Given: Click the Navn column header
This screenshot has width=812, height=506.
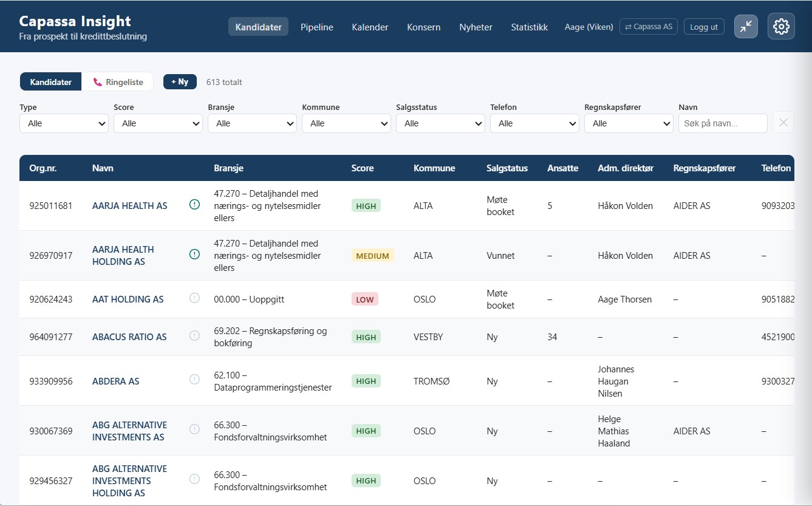Looking at the screenshot, I should coord(103,168).
